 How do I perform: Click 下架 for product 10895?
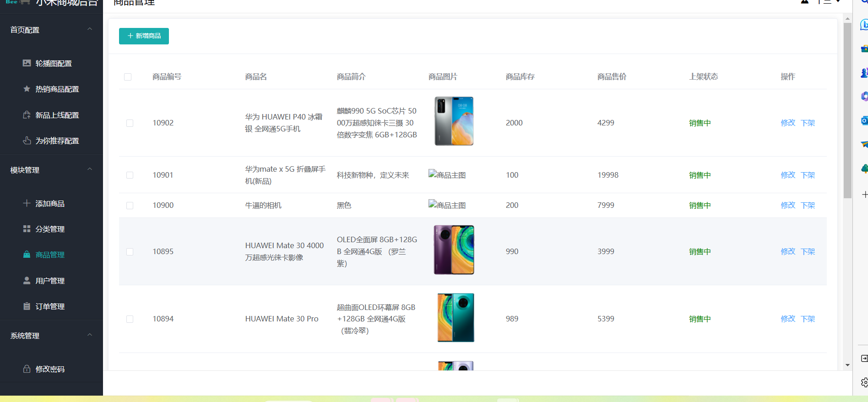pyautogui.click(x=808, y=251)
